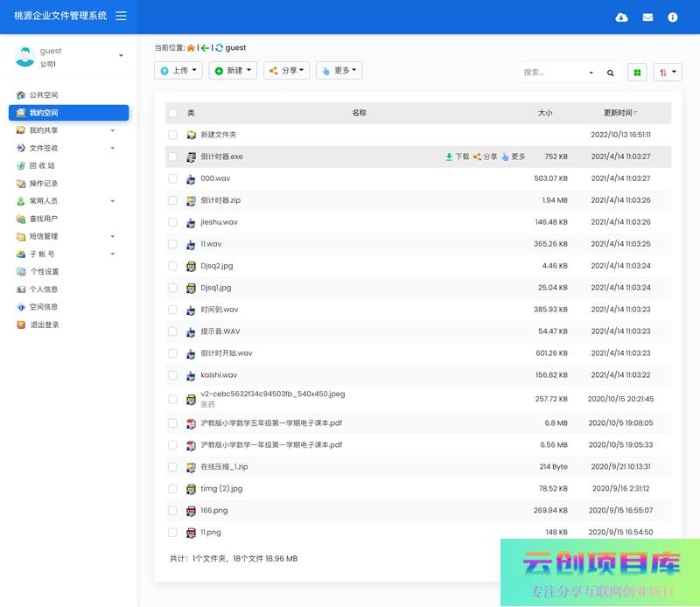Open file 000.wav
Image resolution: width=700 pixels, height=607 pixels.
pos(215,178)
